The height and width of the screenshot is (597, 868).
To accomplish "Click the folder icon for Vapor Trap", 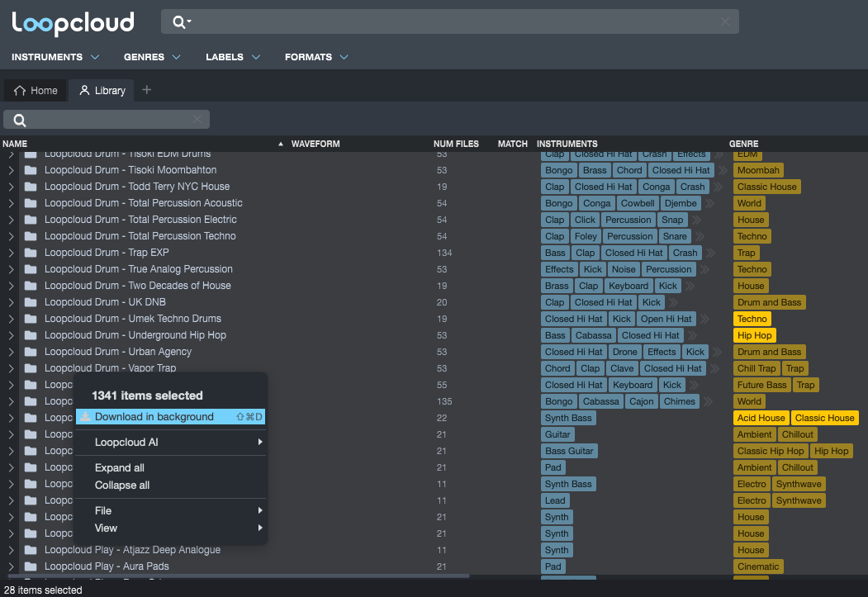I will click(31, 368).
